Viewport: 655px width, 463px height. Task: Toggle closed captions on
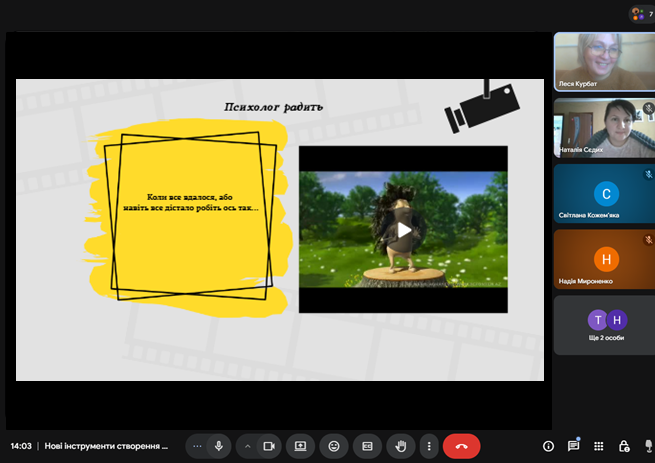[x=367, y=446]
